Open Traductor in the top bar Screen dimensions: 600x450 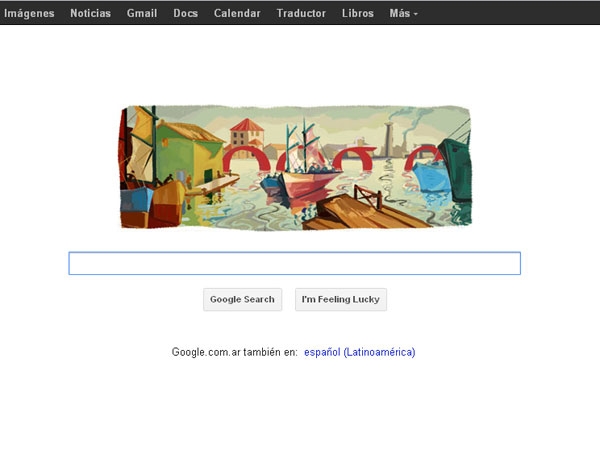[301, 13]
